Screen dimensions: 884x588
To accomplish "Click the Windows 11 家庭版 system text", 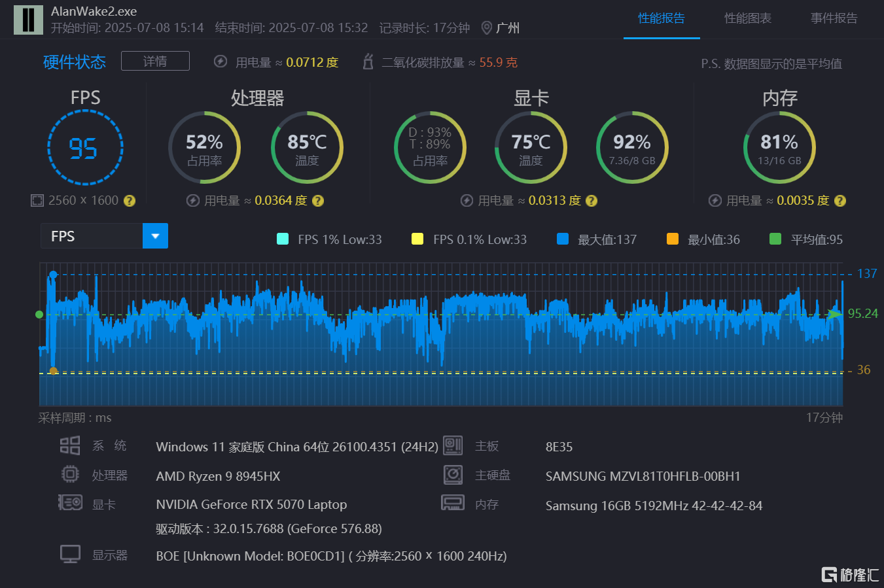I will click(297, 447).
